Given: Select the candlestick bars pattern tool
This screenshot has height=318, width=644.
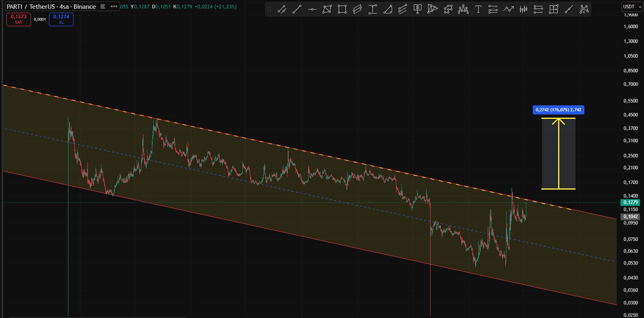Looking at the screenshot, I should [524, 9].
